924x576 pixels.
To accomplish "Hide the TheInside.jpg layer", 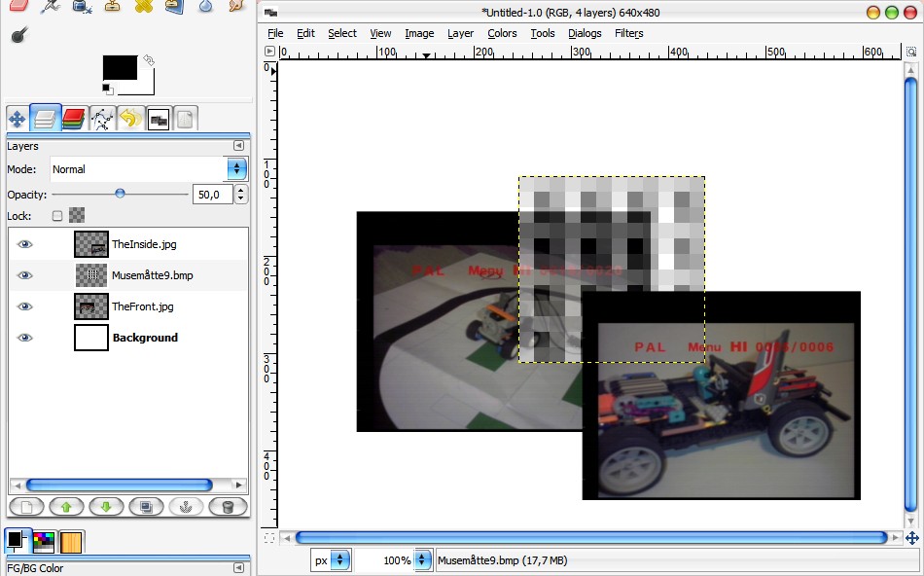I will 24,244.
